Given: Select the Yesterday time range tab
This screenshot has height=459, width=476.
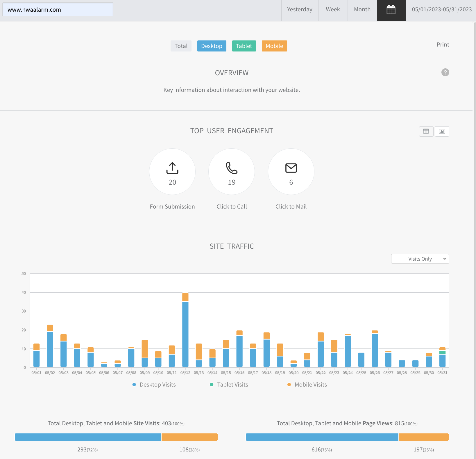Looking at the screenshot, I should point(300,10).
